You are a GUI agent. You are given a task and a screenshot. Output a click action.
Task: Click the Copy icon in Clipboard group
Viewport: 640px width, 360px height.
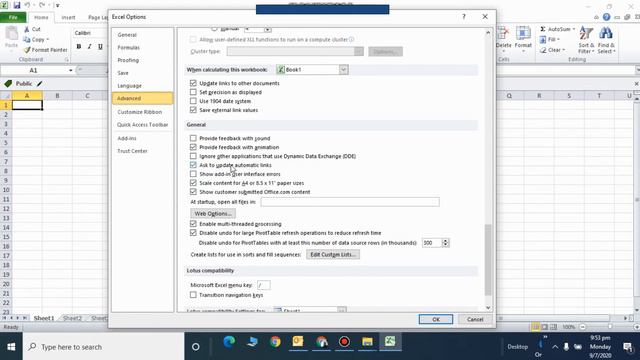pos(27,40)
